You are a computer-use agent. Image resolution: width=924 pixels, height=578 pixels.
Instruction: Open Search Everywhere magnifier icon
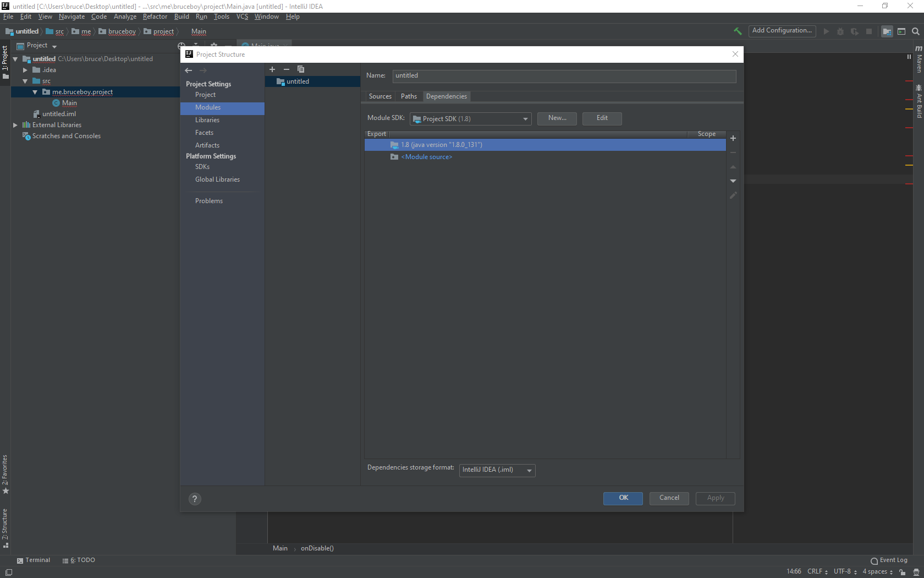click(x=916, y=31)
